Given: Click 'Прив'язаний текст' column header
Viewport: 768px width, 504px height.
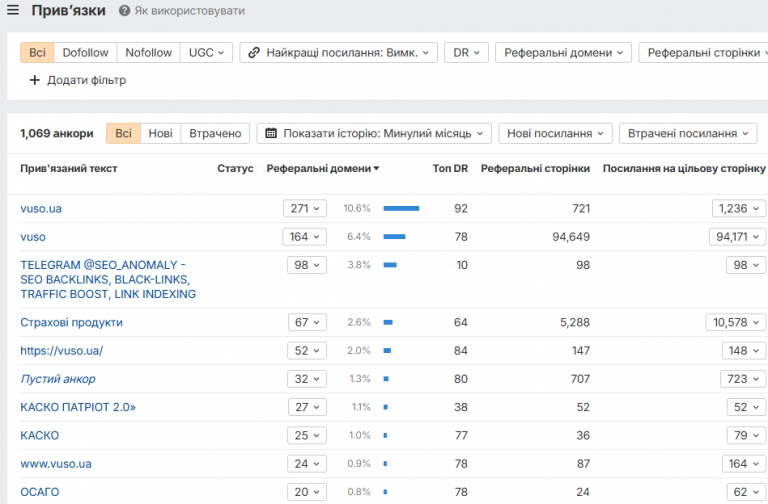Looking at the screenshot, I should click(69, 168).
